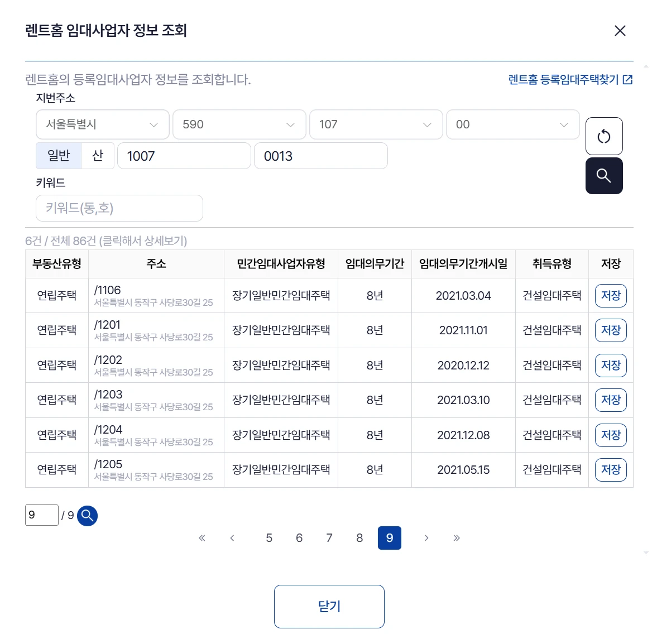Select current page 9 in pagination

coord(390,538)
